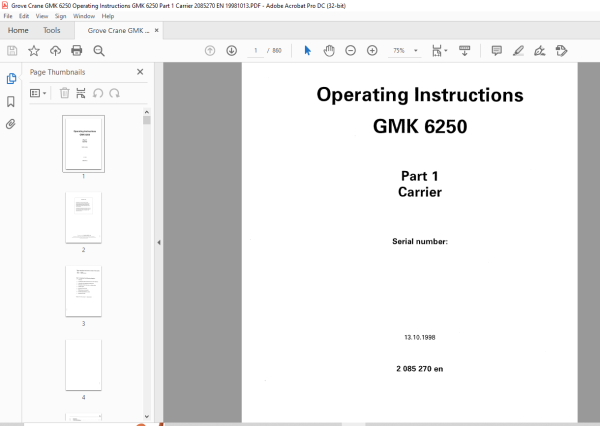
Task: Switch to the Tools tab
Action: point(52,30)
